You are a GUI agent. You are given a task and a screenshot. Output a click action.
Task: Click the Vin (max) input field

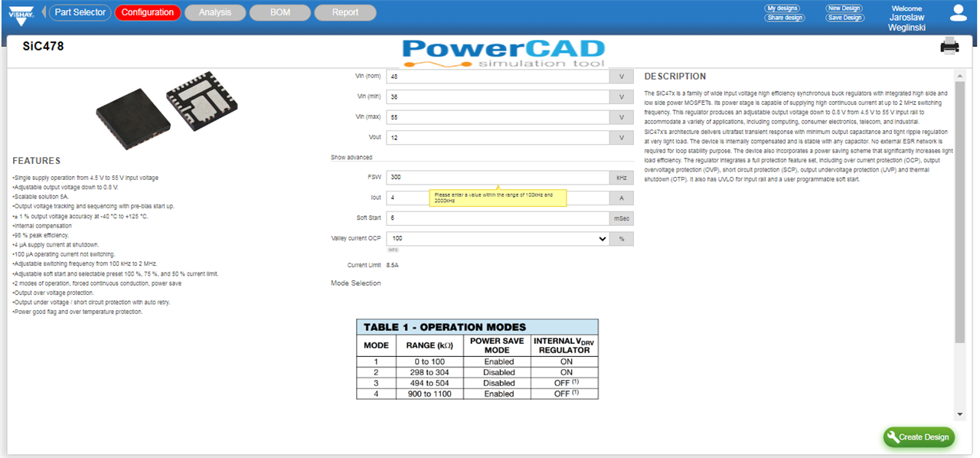[498, 117]
